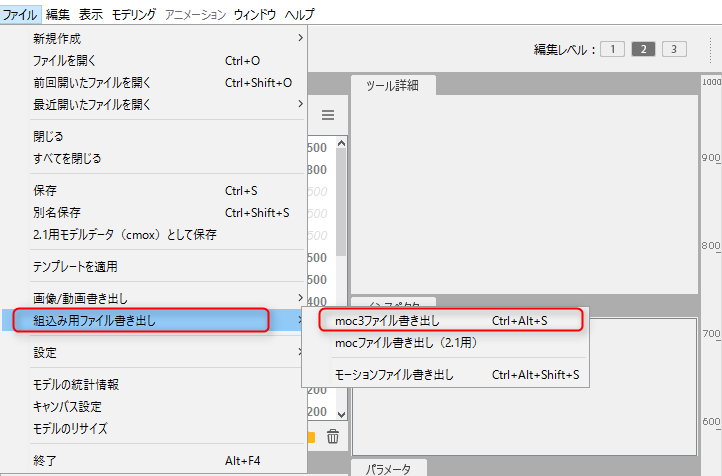Open the モデリング menu

click(133, 14)
